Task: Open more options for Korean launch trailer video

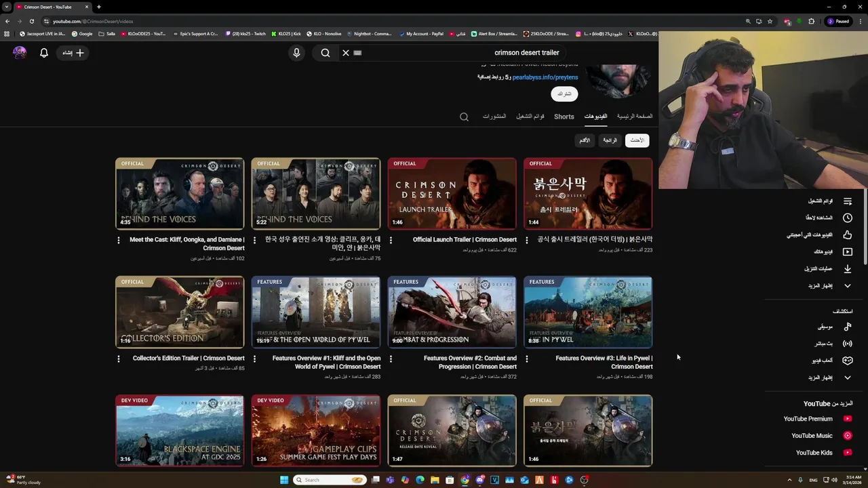Action: [x=527, y=240]
